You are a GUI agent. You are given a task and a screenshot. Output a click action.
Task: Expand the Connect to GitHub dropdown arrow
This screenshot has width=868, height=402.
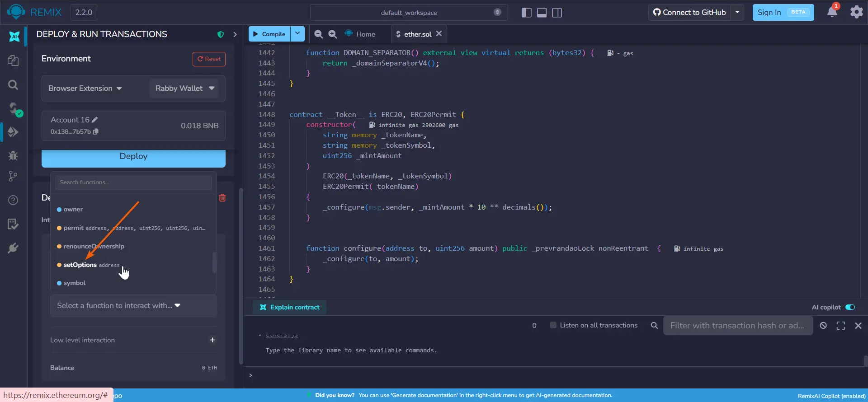(737, 12)
